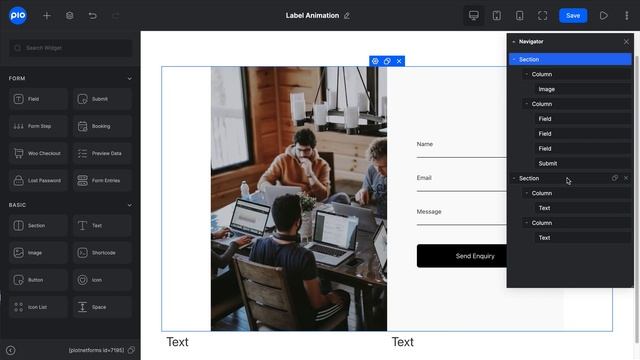
Task: Click the Save button
Action: click(x=573, y=16)
